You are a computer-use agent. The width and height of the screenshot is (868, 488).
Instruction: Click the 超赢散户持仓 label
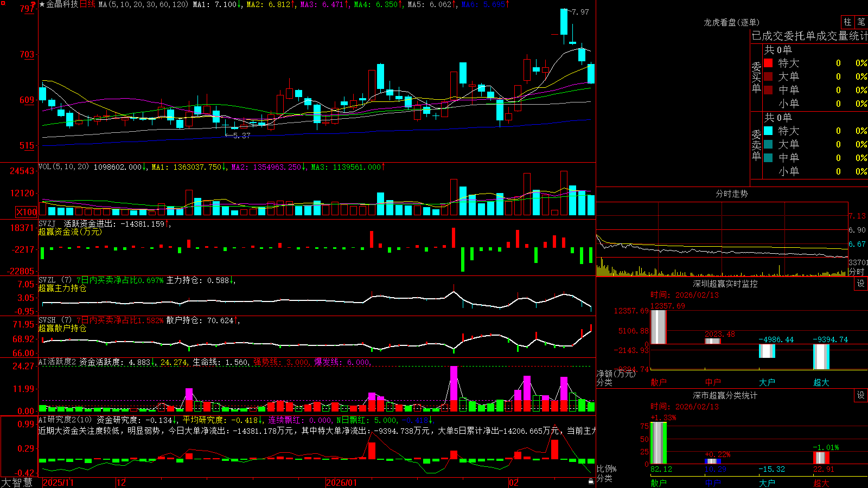point(62,329)
